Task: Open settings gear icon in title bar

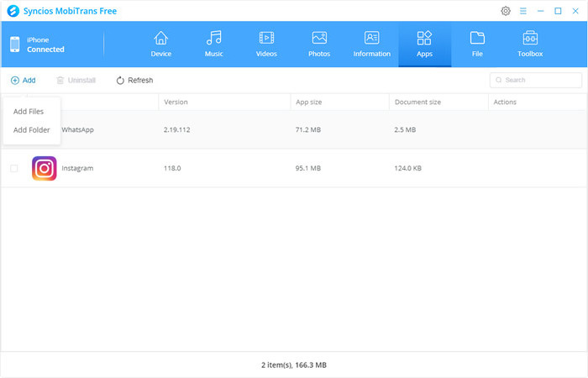Action: pos(506,11)
